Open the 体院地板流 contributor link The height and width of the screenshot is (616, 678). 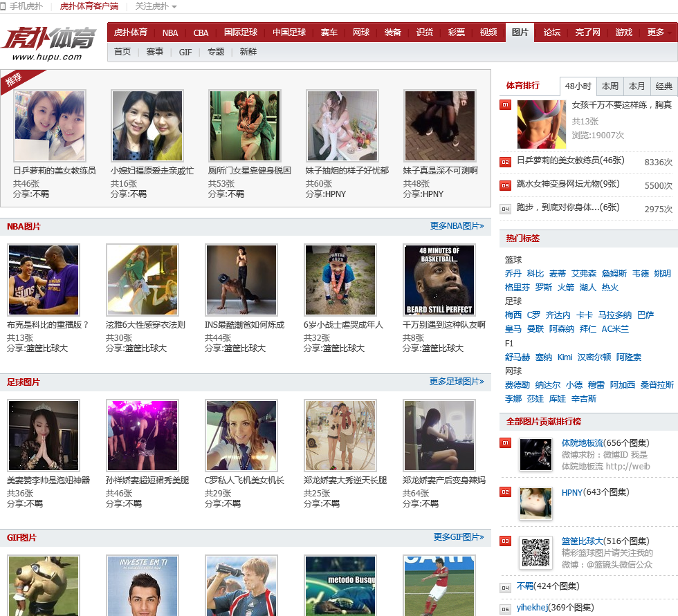tap(582, 443)
